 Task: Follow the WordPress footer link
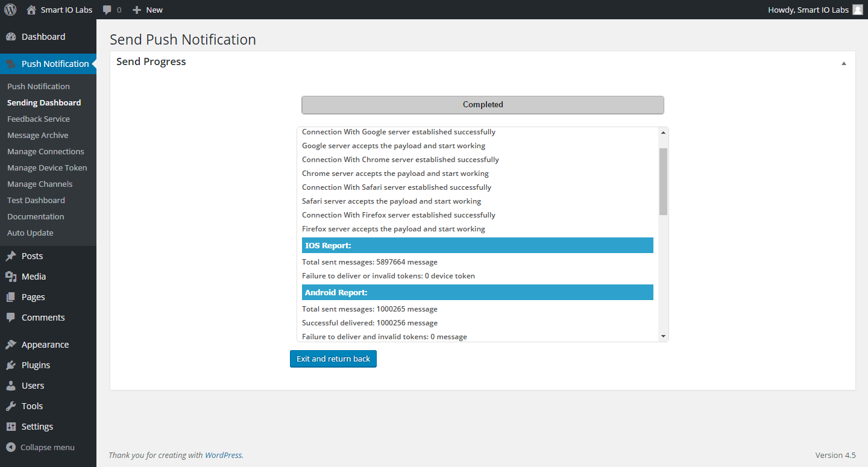tap(223, 455)
